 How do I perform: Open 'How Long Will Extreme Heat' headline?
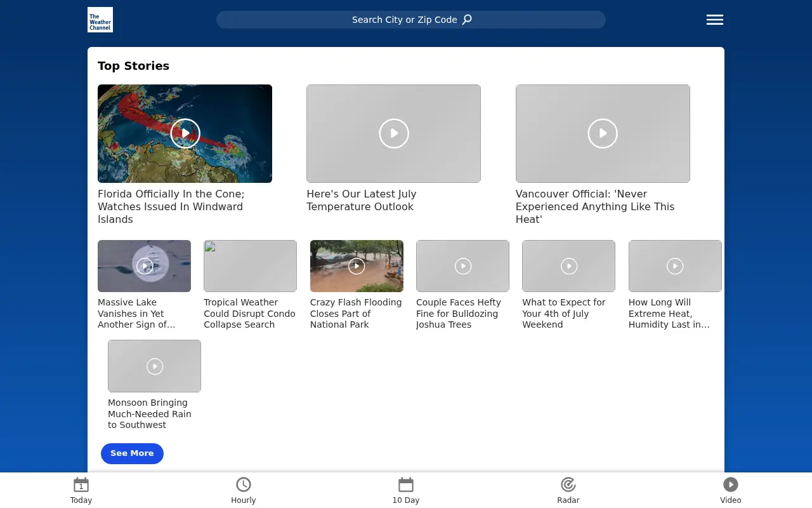[x=669, y=314]
